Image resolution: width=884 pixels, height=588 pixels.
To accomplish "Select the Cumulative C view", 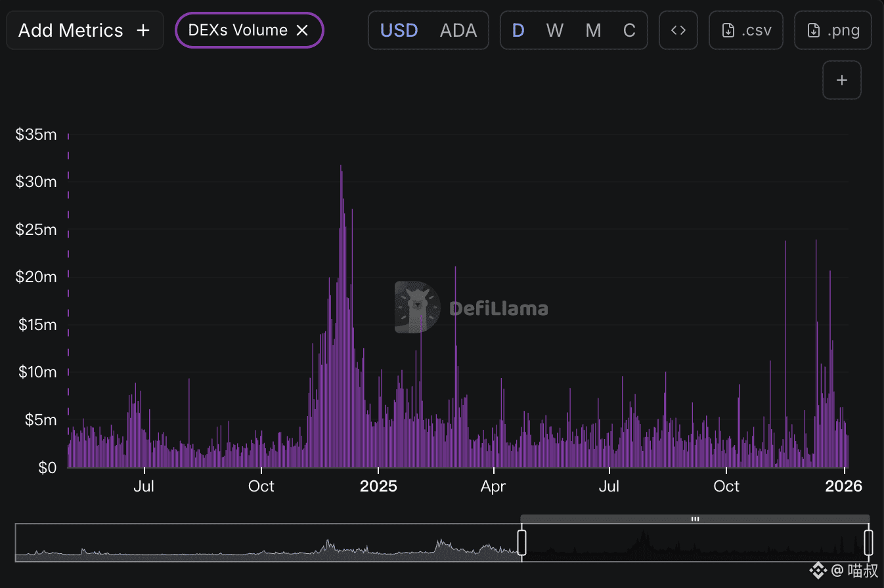I will (x=629, y=30).
